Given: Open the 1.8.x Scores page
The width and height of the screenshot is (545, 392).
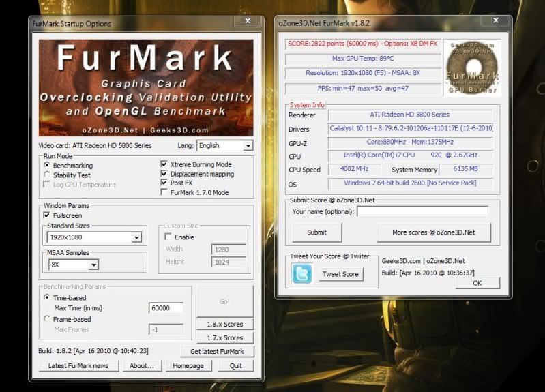Looking at the screenshot, I should [x=224, y=325].
